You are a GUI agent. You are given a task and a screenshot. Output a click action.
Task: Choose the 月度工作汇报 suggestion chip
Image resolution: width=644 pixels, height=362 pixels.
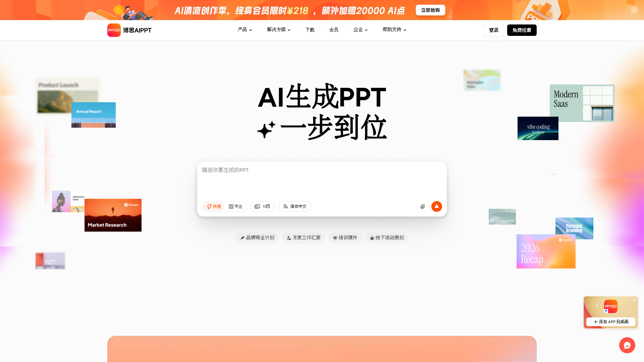click(304, 238)
